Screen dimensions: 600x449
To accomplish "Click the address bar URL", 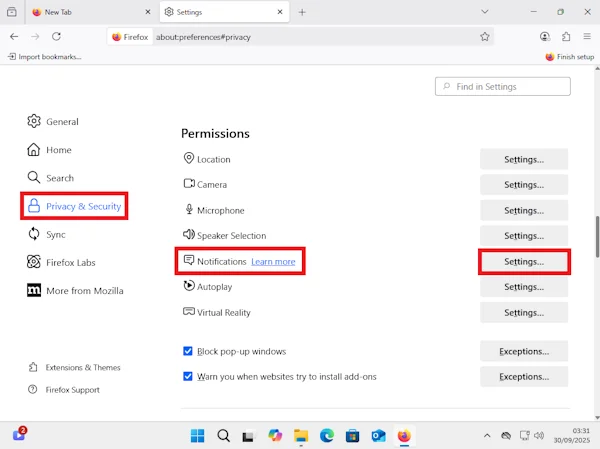I will click(x=203, y=37).
